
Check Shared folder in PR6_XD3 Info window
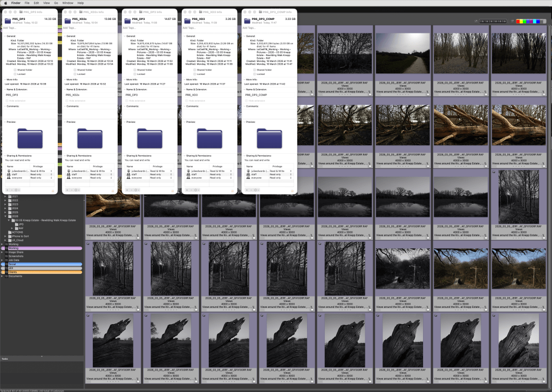point(195,70)
